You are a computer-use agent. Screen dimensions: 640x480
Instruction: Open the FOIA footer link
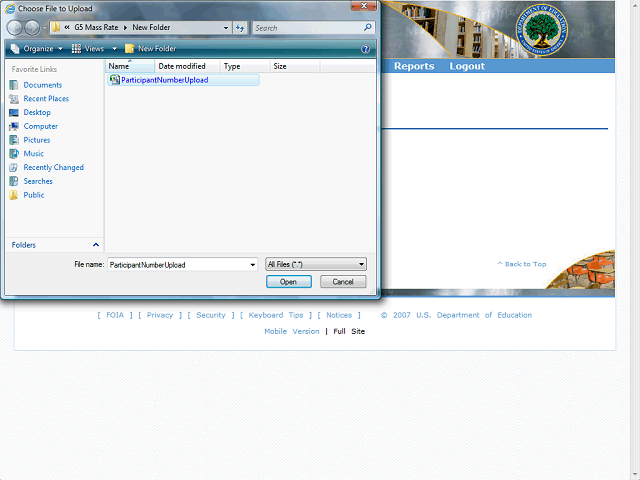pos(115,315)
